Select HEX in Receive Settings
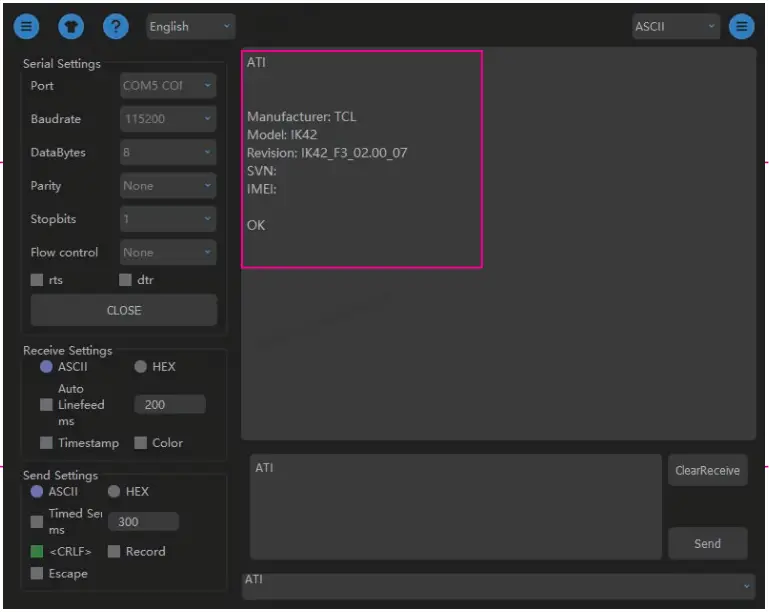 [x=140, y=367]
